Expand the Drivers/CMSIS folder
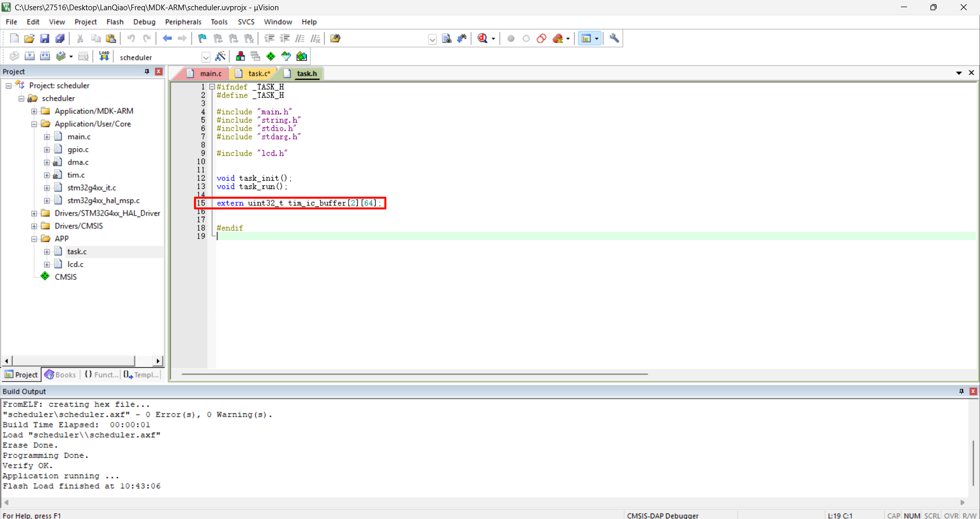 tap(34, 226)
